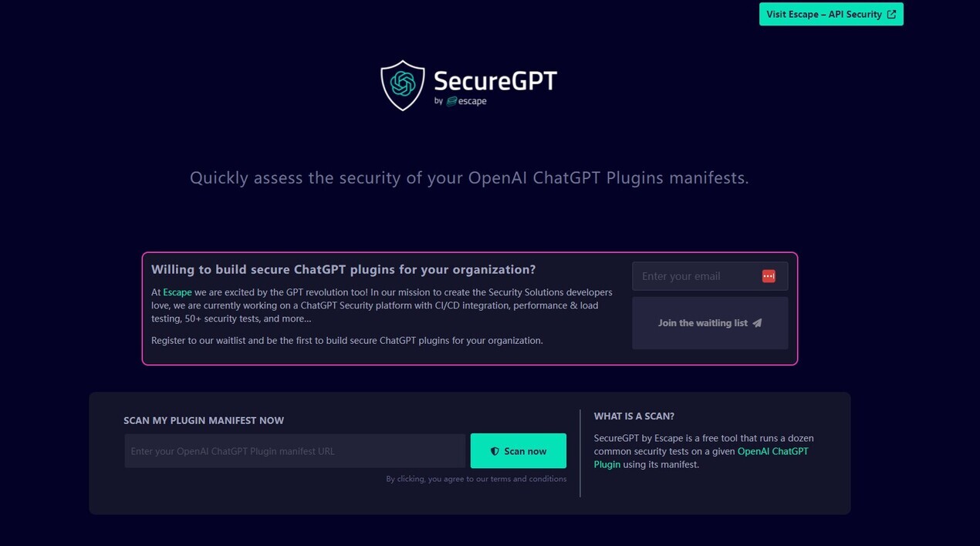Click the pink-bordered waitlist banner

coord(469,308)
